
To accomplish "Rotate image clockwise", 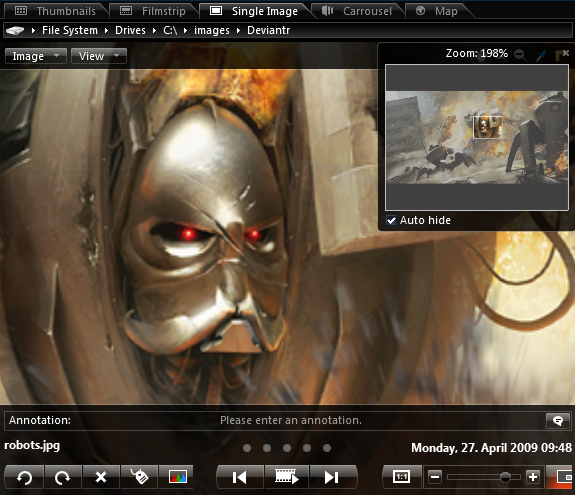I will point(63,477).
